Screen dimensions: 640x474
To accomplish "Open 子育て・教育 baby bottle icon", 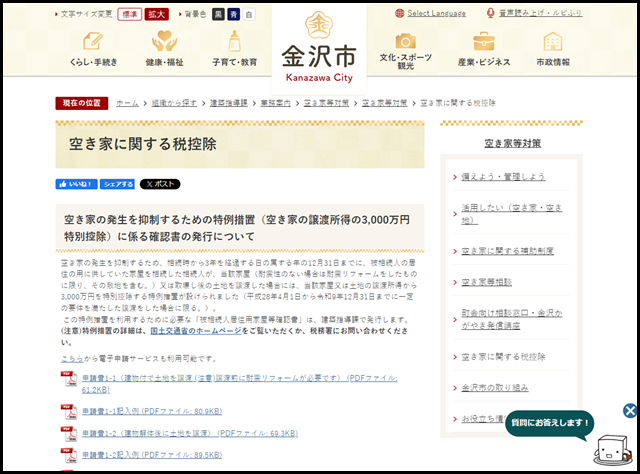I will (234, 41).
